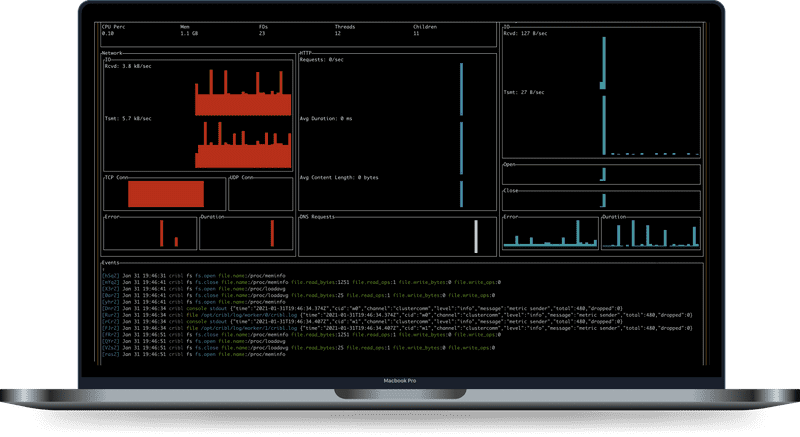Click the CPU Perc metric value

click(x=107, y=34)
